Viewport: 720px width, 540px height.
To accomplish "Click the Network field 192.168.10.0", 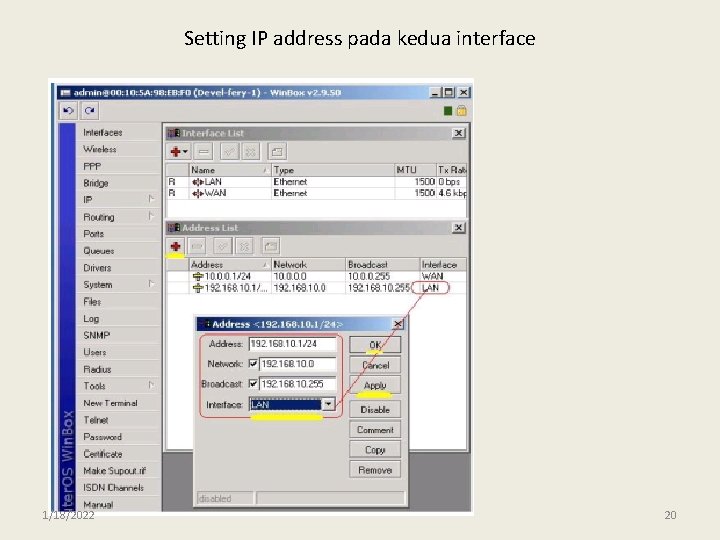I will [298, 364].
